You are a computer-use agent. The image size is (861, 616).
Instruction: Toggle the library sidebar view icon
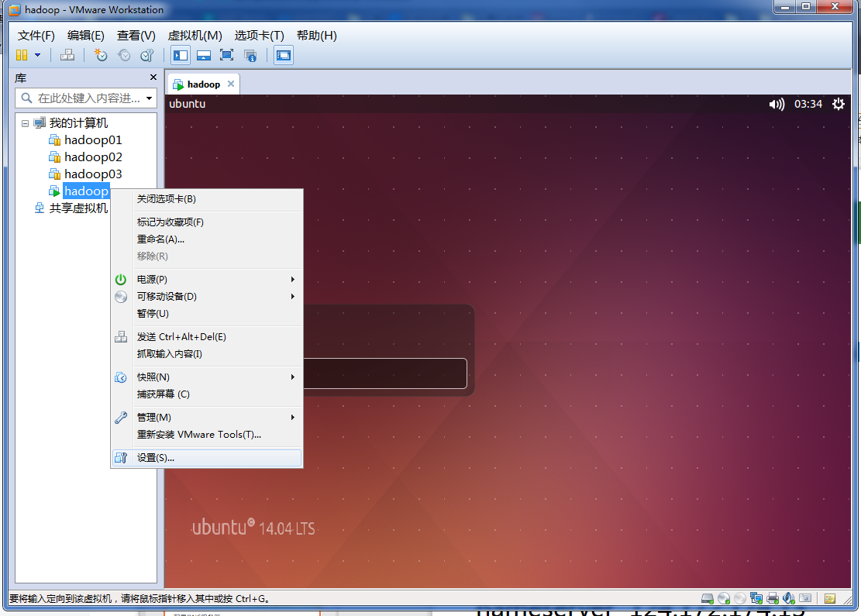180,55
